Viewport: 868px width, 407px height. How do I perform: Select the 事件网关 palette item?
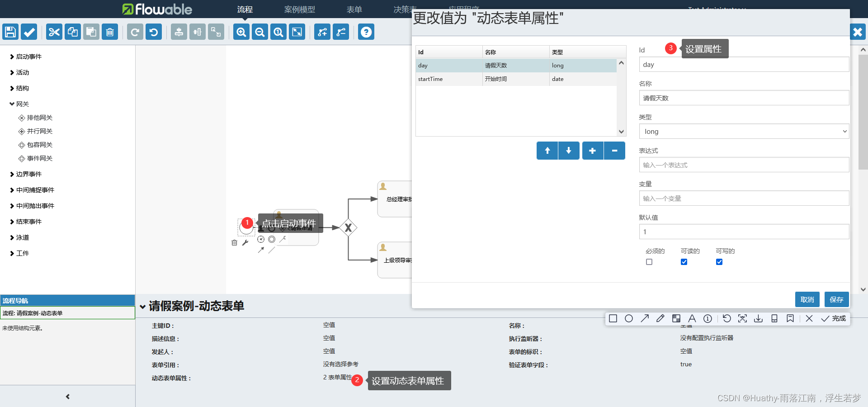(36, 158)
